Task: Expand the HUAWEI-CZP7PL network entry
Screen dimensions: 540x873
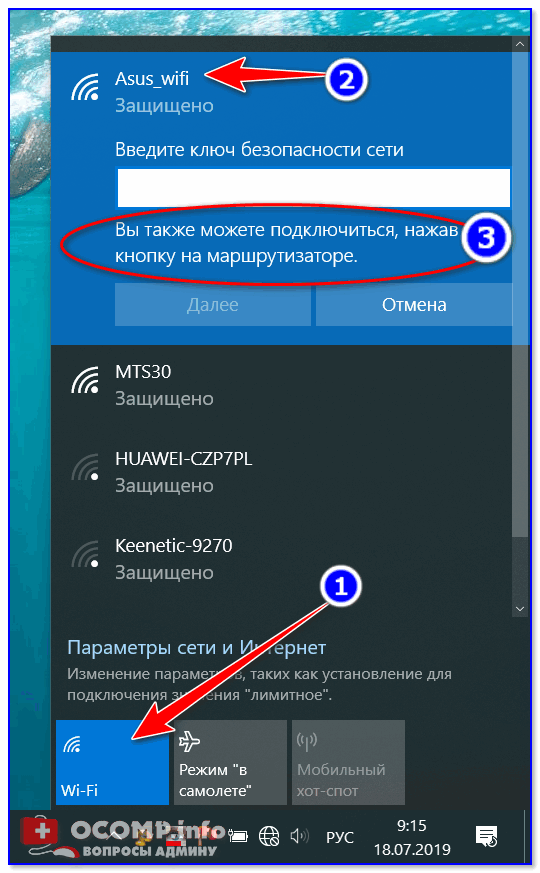Action: click(281, 472)
